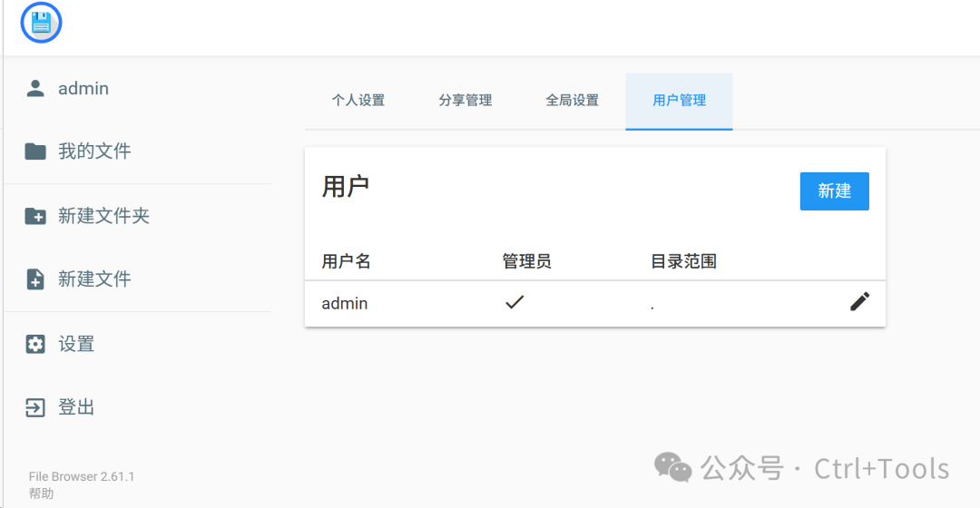Switch to the 个人设置 tab
The width and height of the screenshot is (980, 508).
358,101
